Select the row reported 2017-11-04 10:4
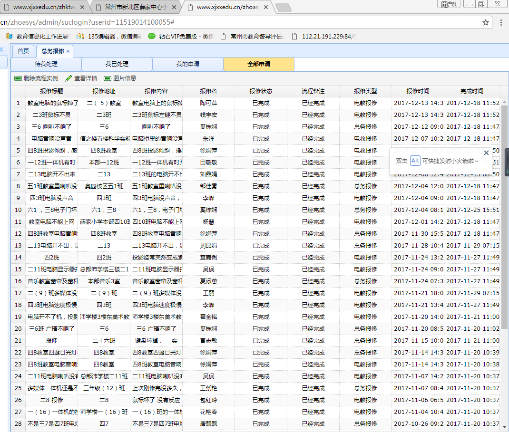Screen dimensions: 509x432 pyautogui.click(x=256, y=412)
